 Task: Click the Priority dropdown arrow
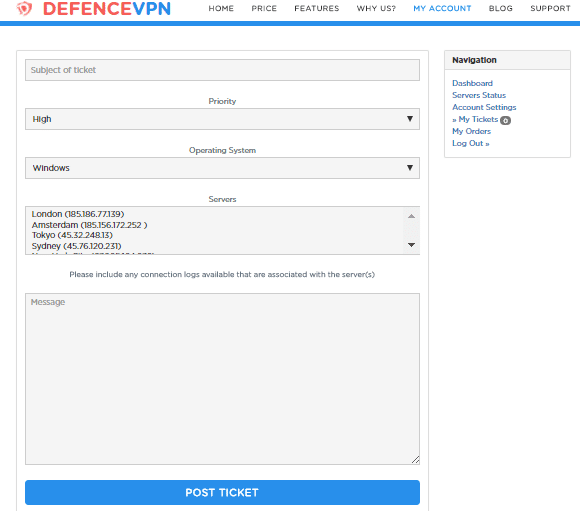410,119
